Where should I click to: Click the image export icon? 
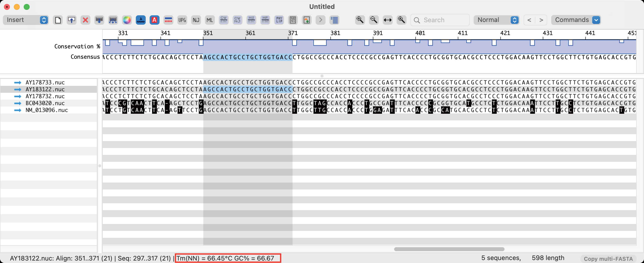click(307, 20)
